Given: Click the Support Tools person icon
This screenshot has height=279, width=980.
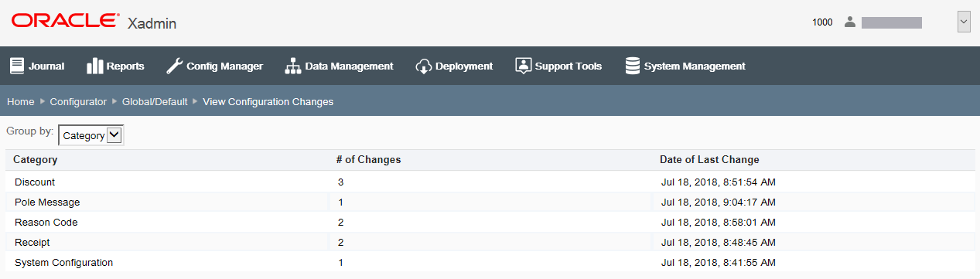Looking at the screenshot, I should click(x=523, y=66).
